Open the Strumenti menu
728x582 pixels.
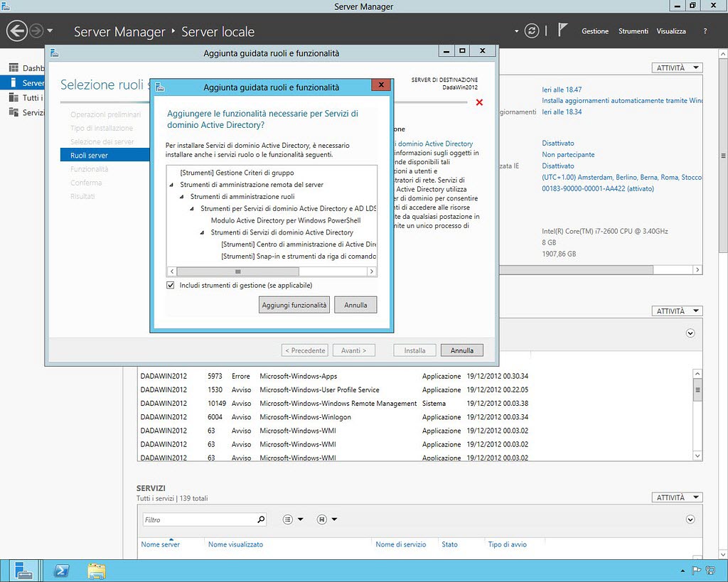[633, 31]
